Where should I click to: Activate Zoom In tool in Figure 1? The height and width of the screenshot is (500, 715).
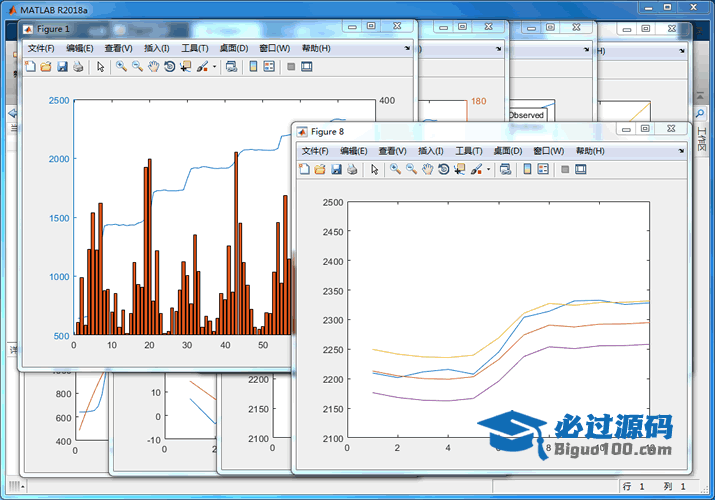coord(121,67)
